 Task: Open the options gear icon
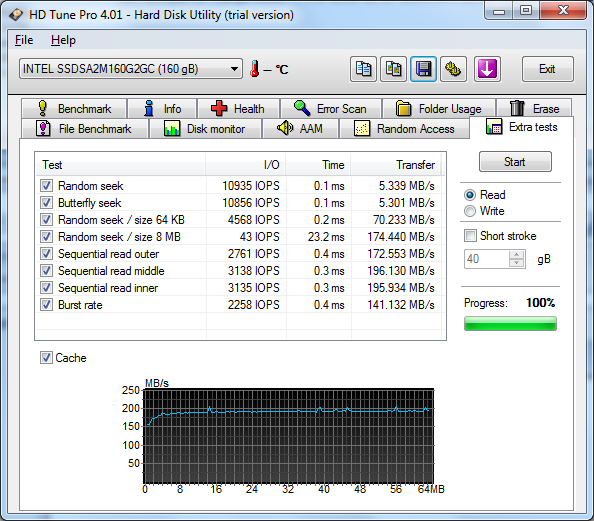[x=453, y=69]
